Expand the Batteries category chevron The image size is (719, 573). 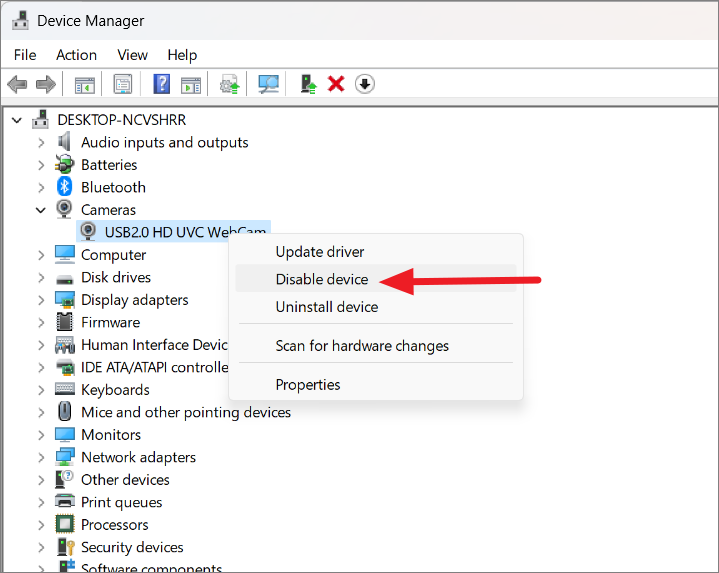pos(41,165)
